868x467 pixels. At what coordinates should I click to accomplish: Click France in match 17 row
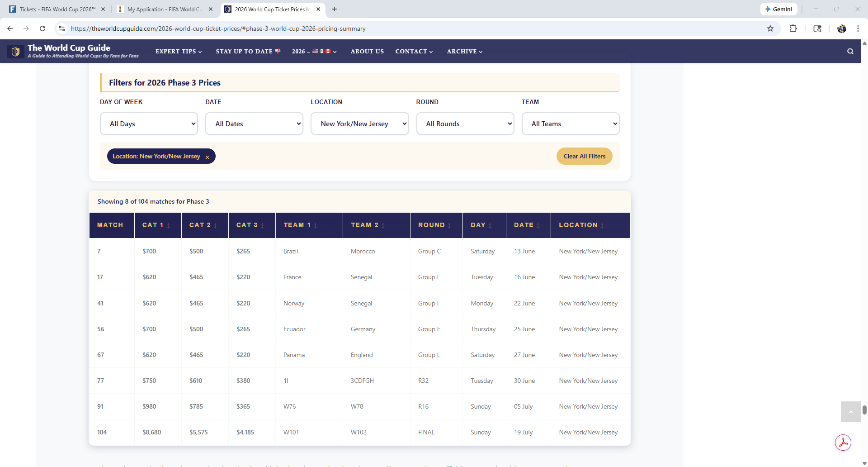292,277
